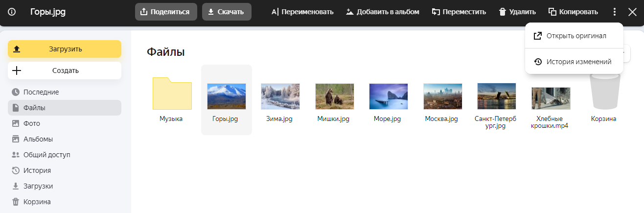Viewport: 644px width, 213px height.
Task: Move the selected file
Action: pyautogui.click(x=459, y=12)
